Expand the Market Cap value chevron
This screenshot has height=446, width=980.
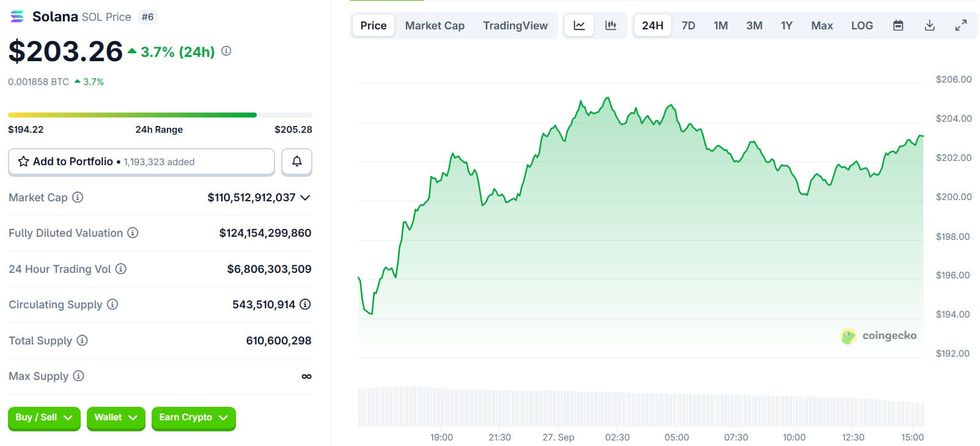(305, 198)
